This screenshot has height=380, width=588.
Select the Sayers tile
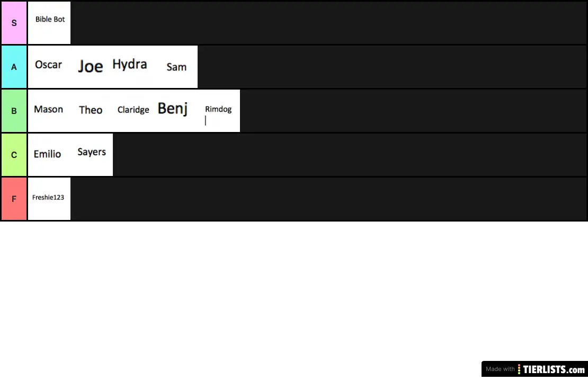coord(92,155)
